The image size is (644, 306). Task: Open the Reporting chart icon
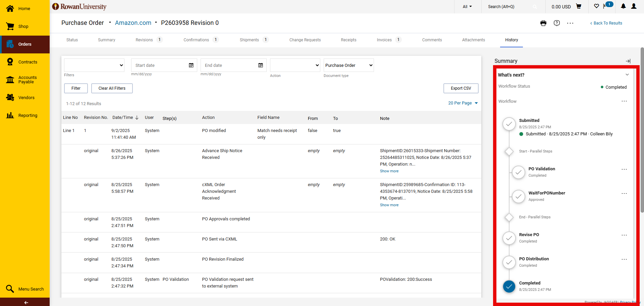[10, 115]
